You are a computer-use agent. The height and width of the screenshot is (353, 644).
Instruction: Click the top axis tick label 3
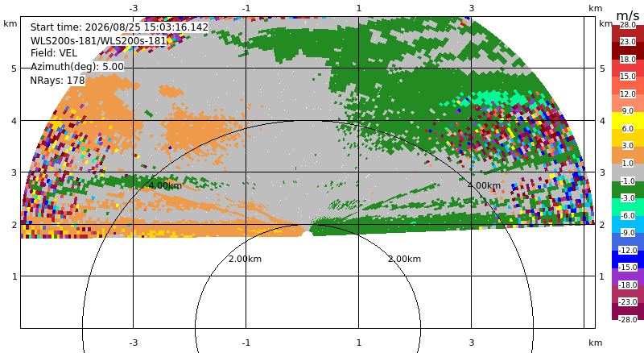point(472,8)
